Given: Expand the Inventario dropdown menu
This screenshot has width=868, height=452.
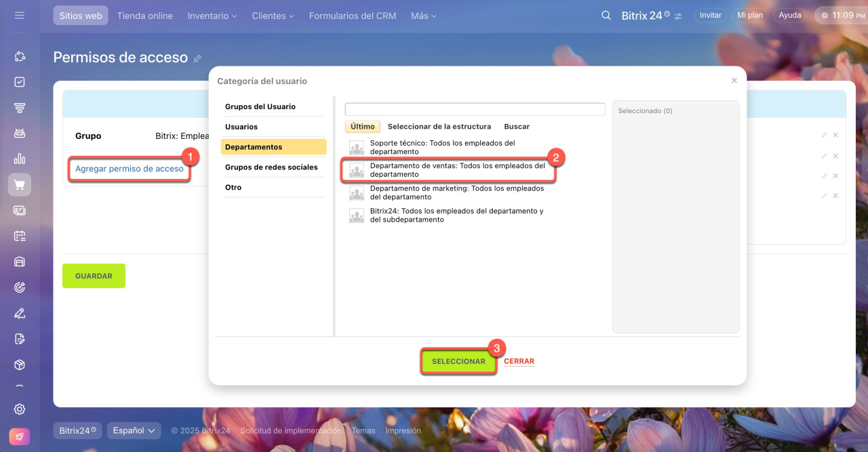Looking at the screenshot, I should 212,16.
